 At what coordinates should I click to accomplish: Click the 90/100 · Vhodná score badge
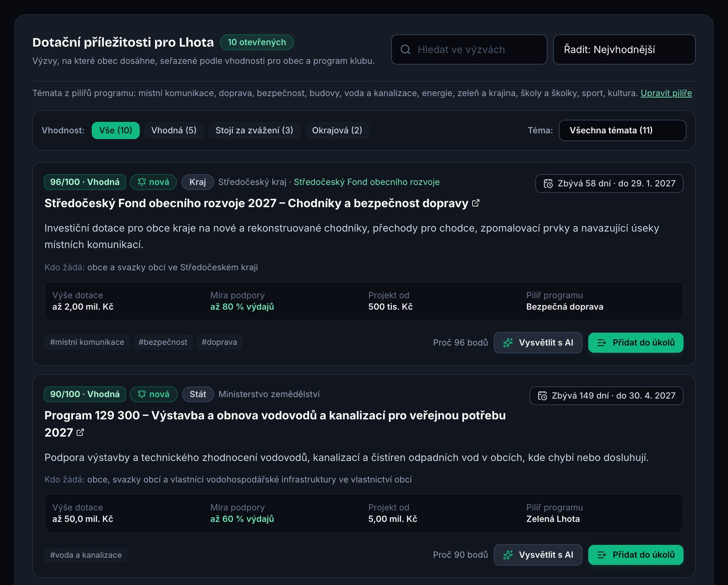click(85, 394)
